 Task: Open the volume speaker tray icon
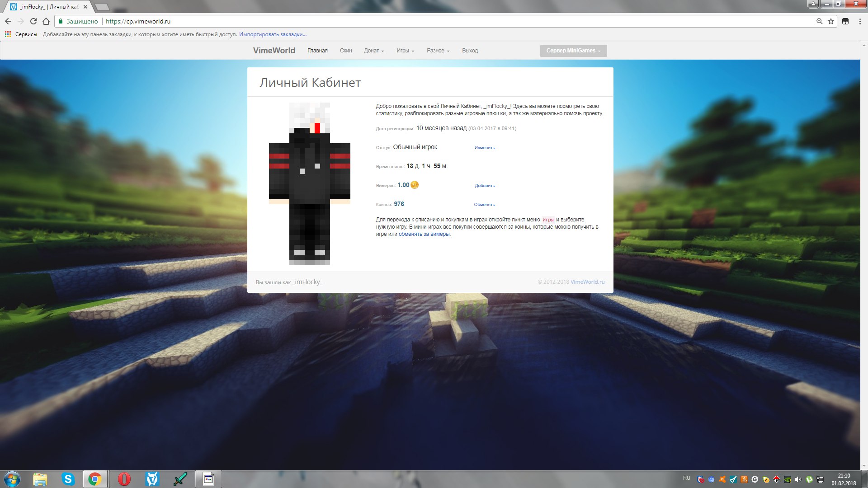point(798,479)
